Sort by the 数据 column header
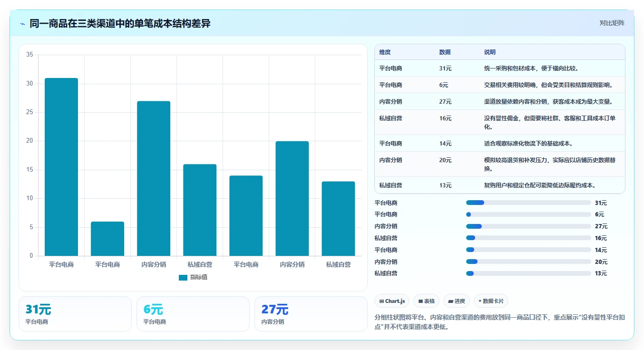This screenshot has height=350, width=644. click(445, 52)
